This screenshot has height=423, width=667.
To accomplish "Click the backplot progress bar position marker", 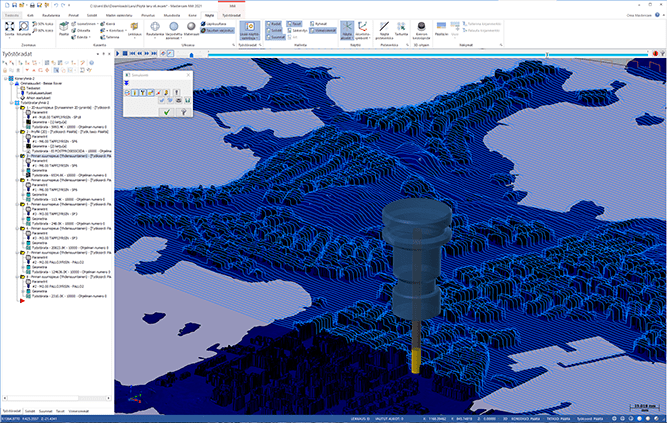I will pos(547,54).
